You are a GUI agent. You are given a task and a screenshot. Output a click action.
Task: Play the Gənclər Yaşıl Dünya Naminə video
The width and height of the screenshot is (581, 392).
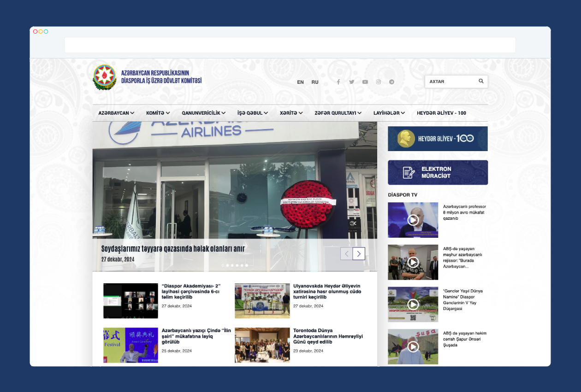pyautogui.click(x=413, y=304)
